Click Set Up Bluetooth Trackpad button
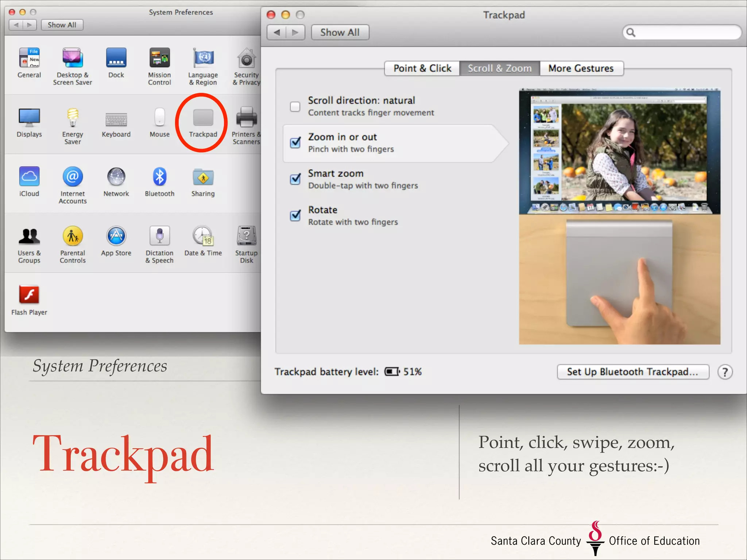747x560 pixels. click(633, 372)
